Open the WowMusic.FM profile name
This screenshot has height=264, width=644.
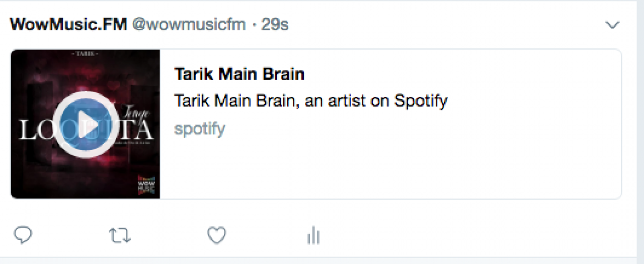[x=68, y=25]
